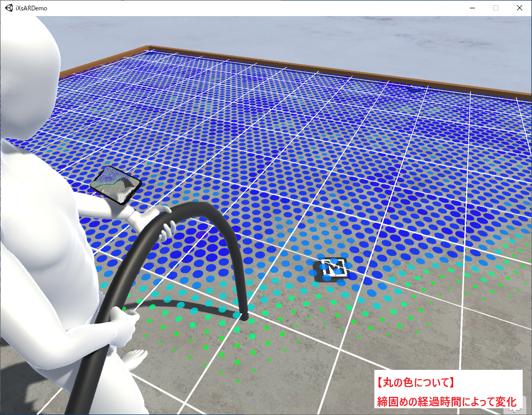Select the far corner of the wooden formwork
The image size is (532, 415).
tap(149, 48)
